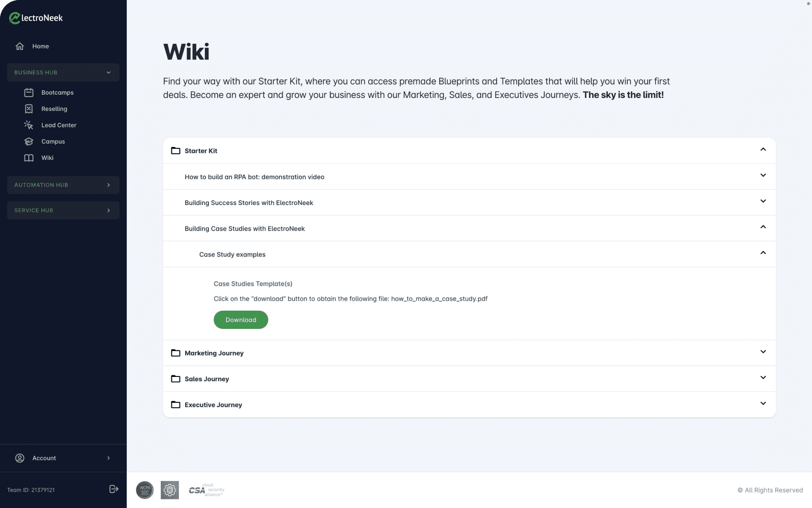Click the ElectroNeek logo
The width and height of the screenshot is (812, 508).
[36, 18]
